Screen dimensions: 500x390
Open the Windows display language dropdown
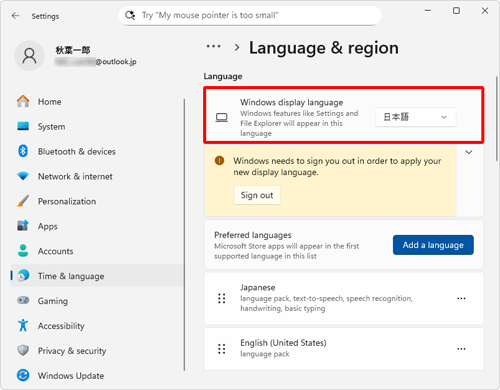pos(416,117)
